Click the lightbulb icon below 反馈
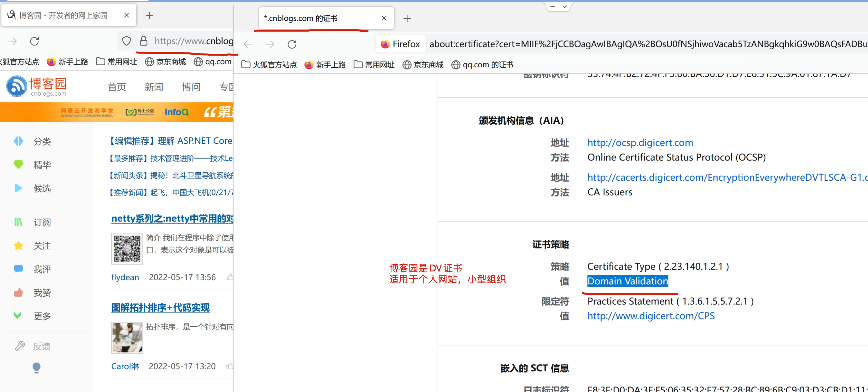This screenshot has height=392, width=868. click(x=36, y=367)
